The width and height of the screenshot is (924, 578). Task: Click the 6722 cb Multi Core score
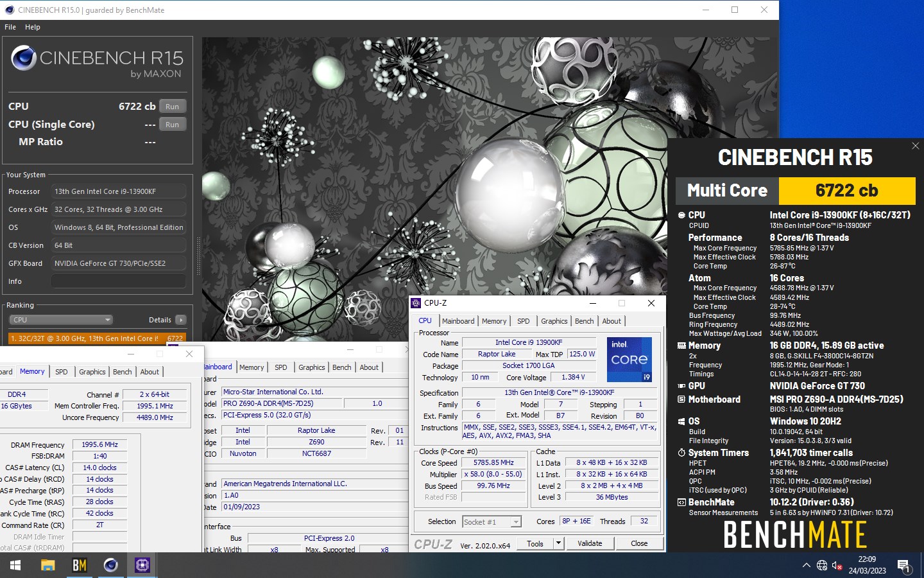847,191
